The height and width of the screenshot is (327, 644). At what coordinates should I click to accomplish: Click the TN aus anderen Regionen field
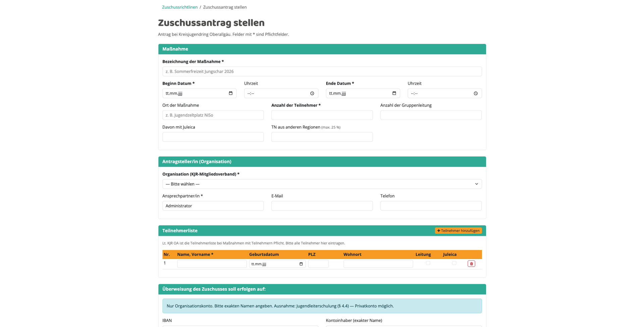click(322, 137)
